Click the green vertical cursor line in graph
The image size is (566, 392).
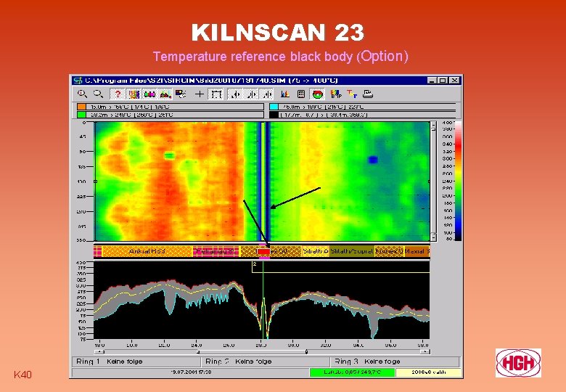point(263,300)
